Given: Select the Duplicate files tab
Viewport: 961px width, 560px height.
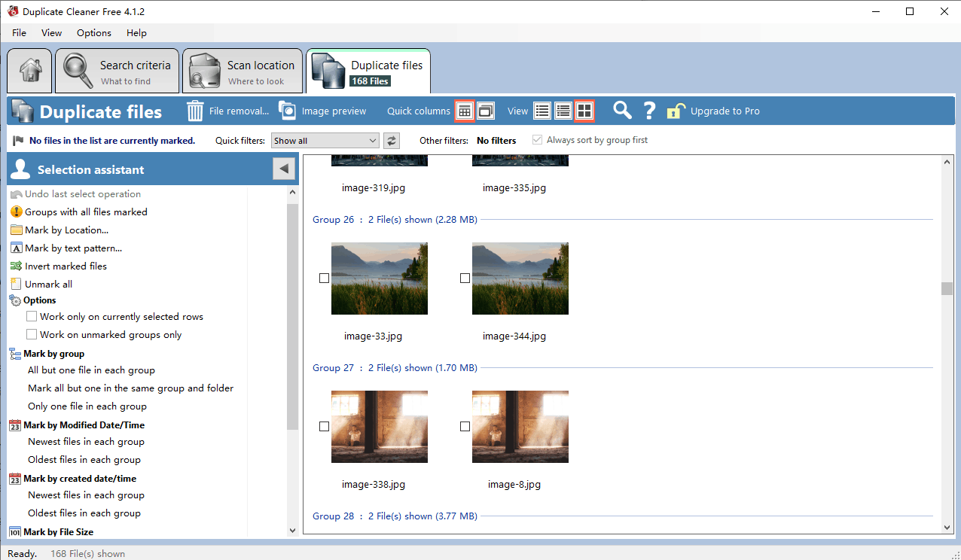Looking at the screenshot, I should pos(368,72).
